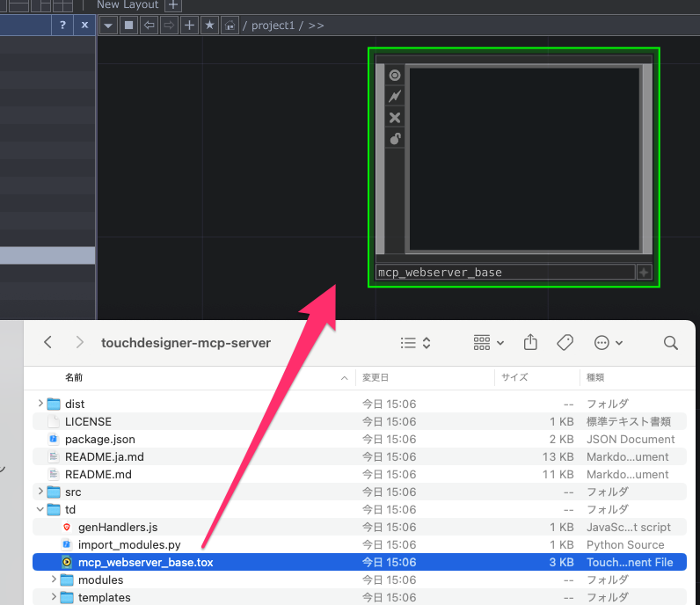Add a new layout with plus button

174,5
